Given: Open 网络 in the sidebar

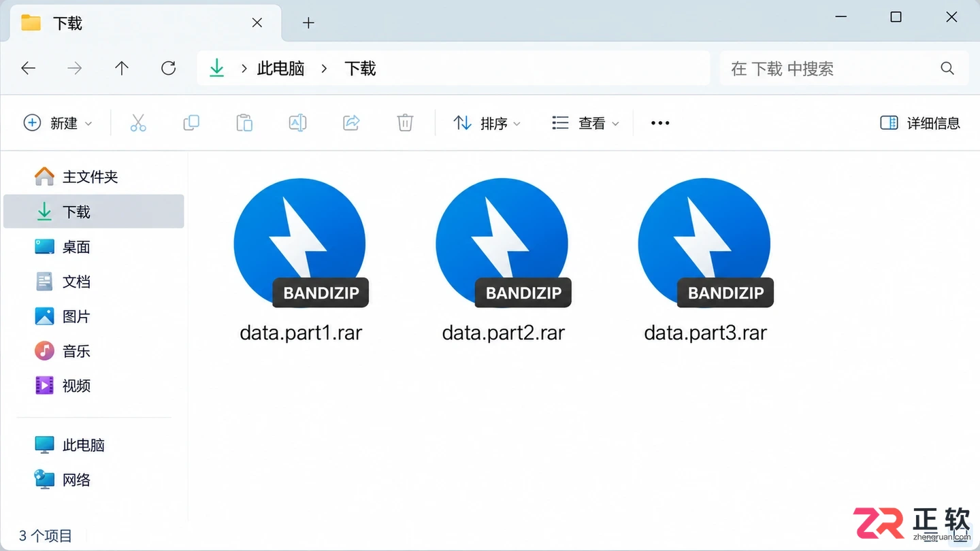Looking at the screenshot, I should coord(93,480).
